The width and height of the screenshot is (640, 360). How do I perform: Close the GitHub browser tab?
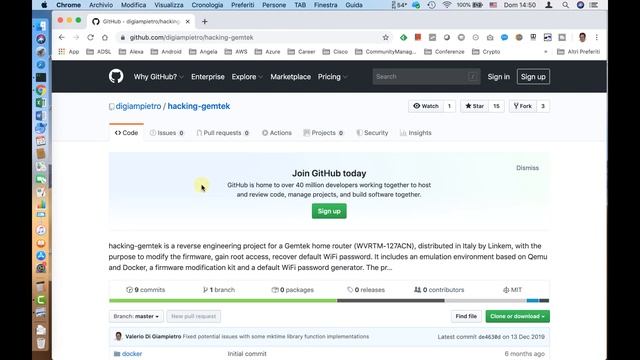click(x=187, y=21)
